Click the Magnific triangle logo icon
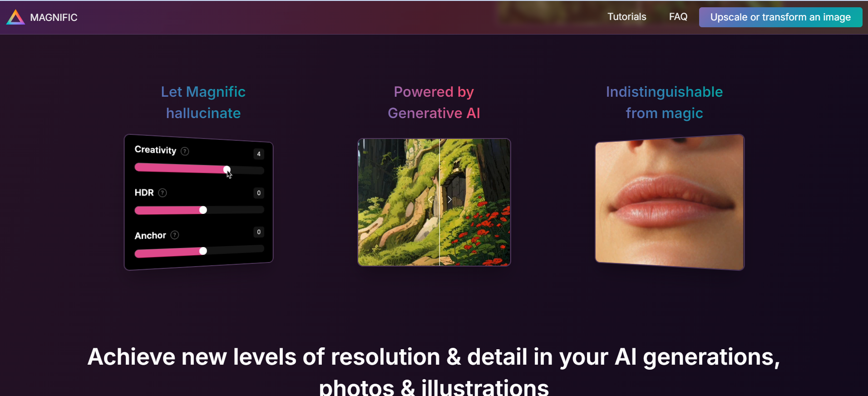The image size is (868, 396). pyautogui.click(x=15, y=17)
